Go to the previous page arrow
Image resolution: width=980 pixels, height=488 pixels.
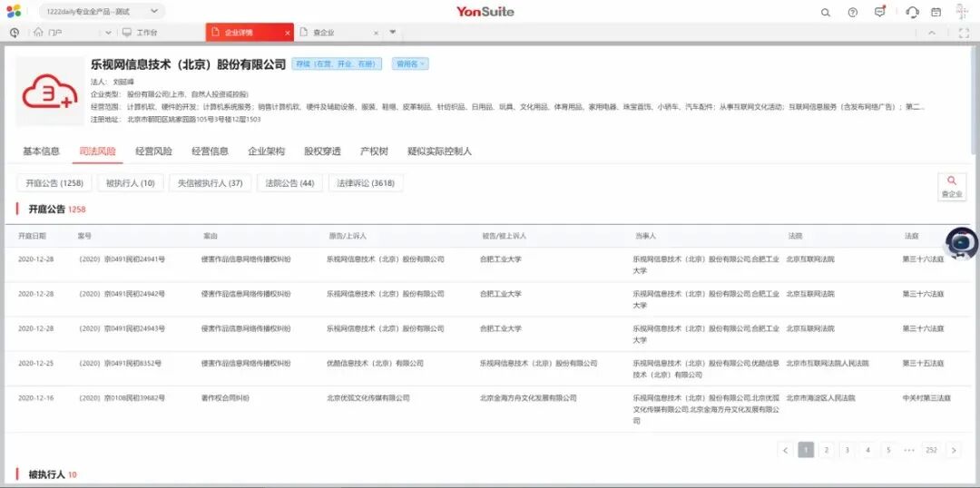click(x=786, y=450)
